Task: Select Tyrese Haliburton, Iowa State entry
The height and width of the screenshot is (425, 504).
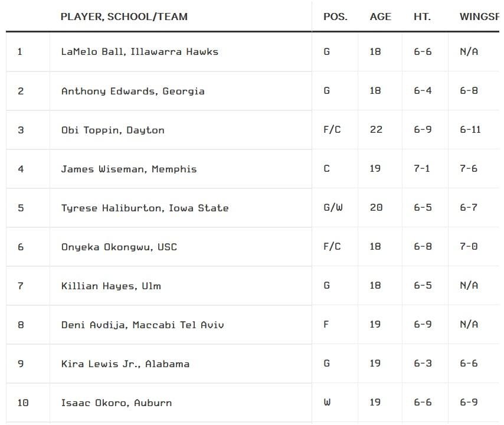Action: pos(145,208)
